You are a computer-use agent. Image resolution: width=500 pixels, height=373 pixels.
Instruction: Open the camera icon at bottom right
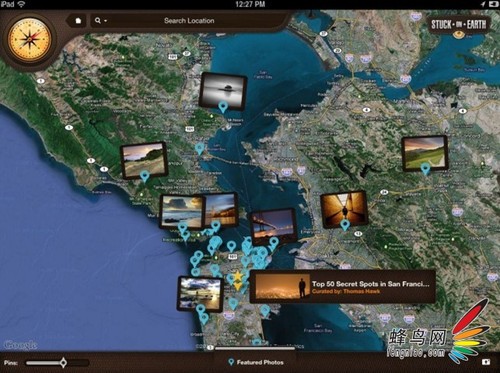(486, 362)
